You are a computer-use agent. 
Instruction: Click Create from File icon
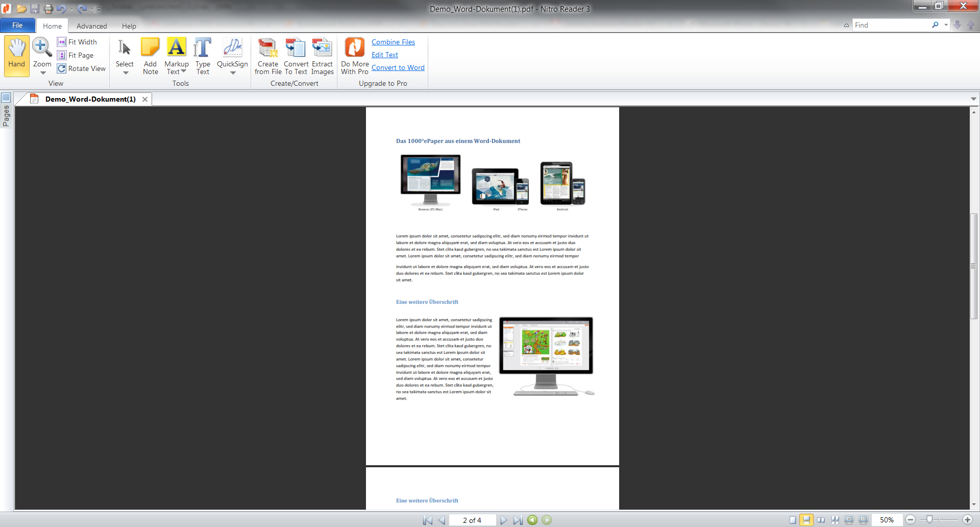coord(267,48)
